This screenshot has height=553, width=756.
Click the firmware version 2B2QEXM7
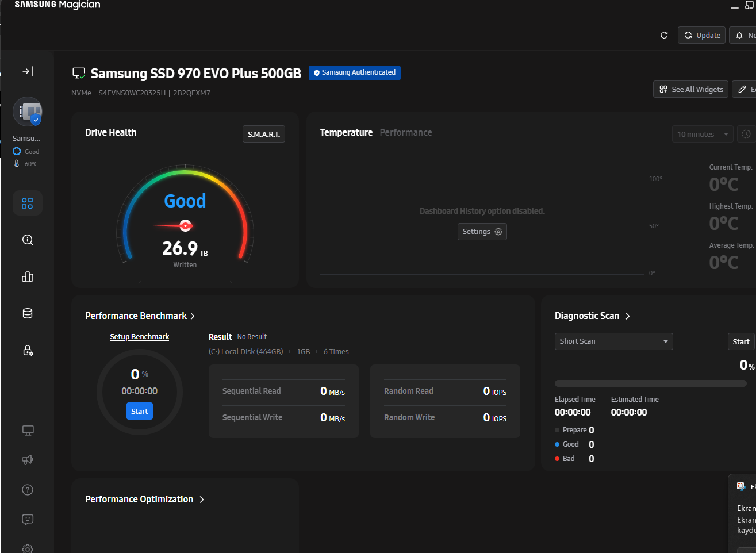click(192, 93)
